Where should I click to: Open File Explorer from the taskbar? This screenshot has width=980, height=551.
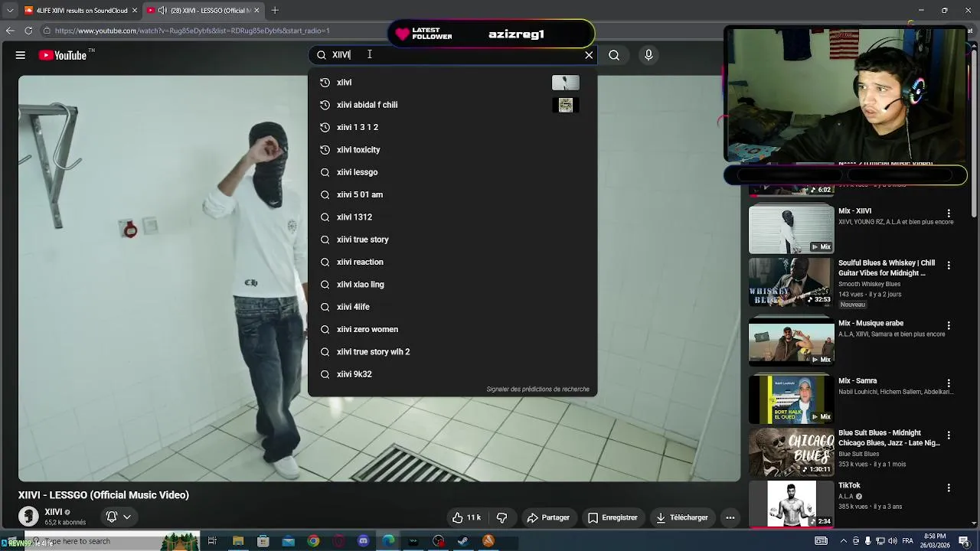(238, 541)
